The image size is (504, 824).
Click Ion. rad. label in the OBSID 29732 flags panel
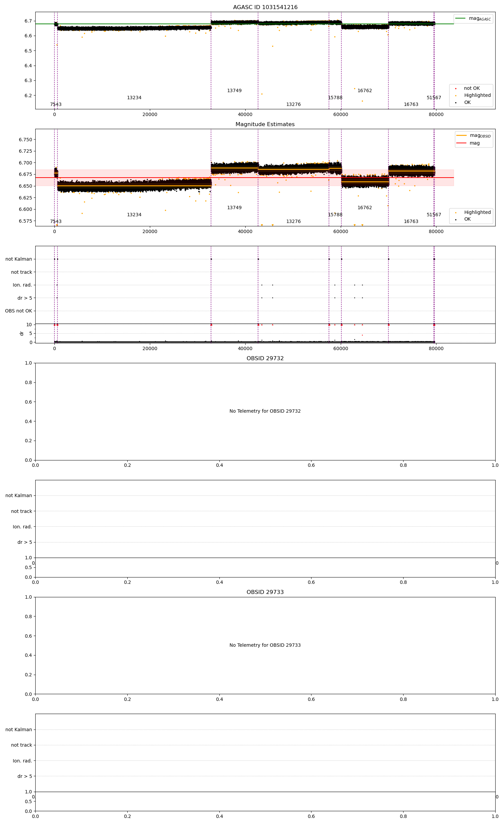pyautogui.click(x=22, y=527)
